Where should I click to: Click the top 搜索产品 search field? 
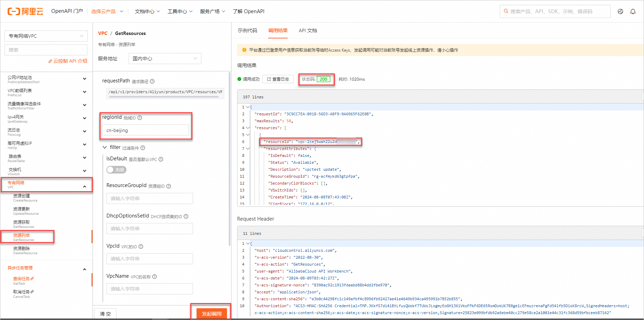(x=555, y=11)
